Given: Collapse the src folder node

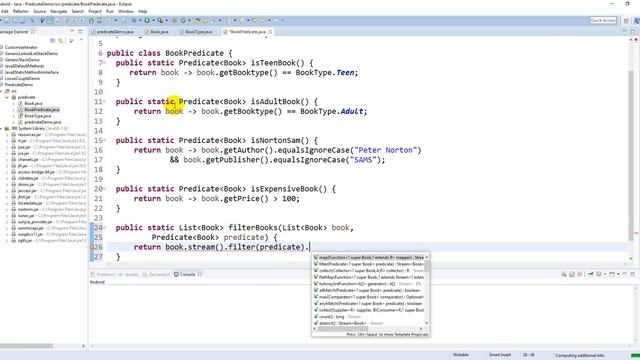Looking at the screenshot, I should (x=2, y=91).
